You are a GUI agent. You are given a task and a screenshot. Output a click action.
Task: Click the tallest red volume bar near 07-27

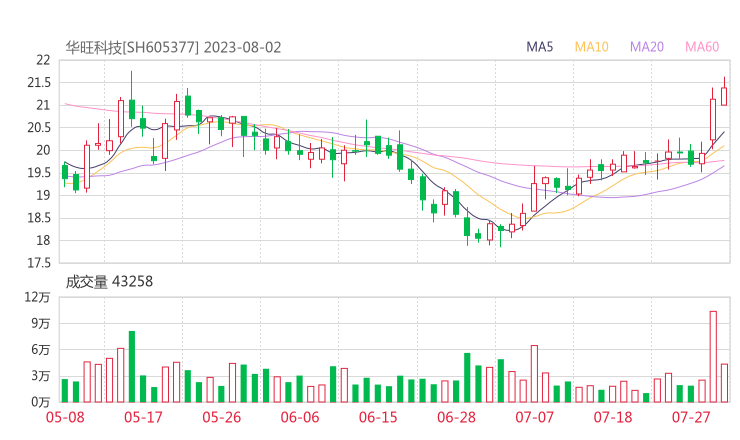point(713,356)
